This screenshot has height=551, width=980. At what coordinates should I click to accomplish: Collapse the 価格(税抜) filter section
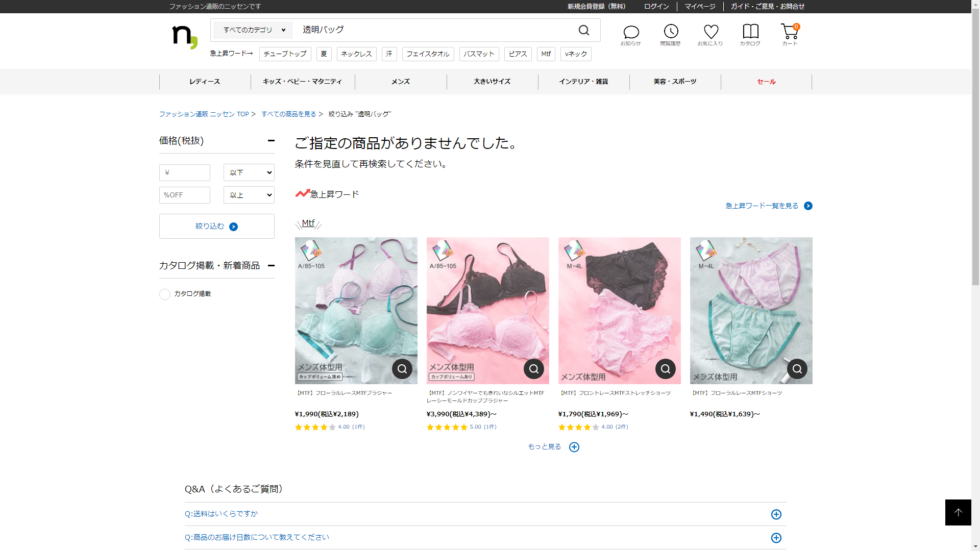tap(271, 141)
